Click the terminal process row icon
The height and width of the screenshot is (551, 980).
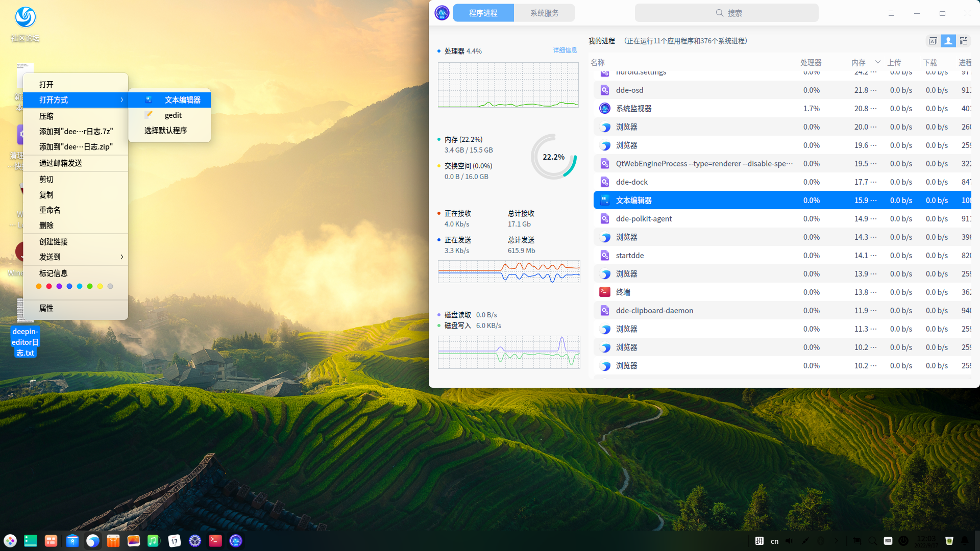point(605,292)
